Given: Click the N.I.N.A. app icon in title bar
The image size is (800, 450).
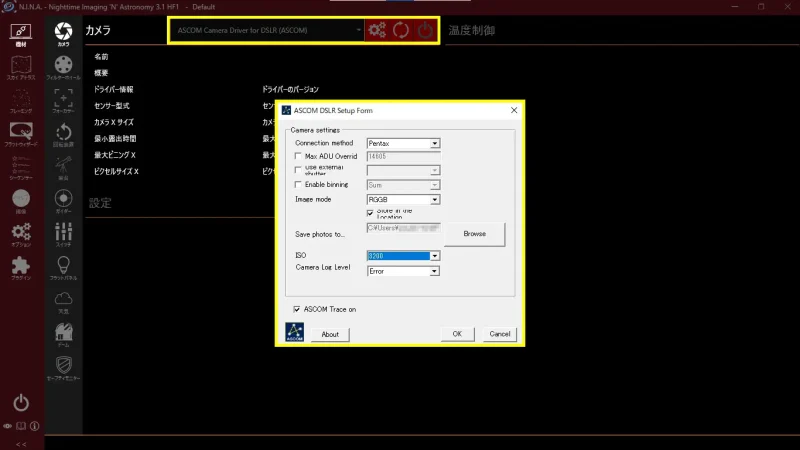Looking at the screenshot, I should pyautogui.click(x=9, y=7).
